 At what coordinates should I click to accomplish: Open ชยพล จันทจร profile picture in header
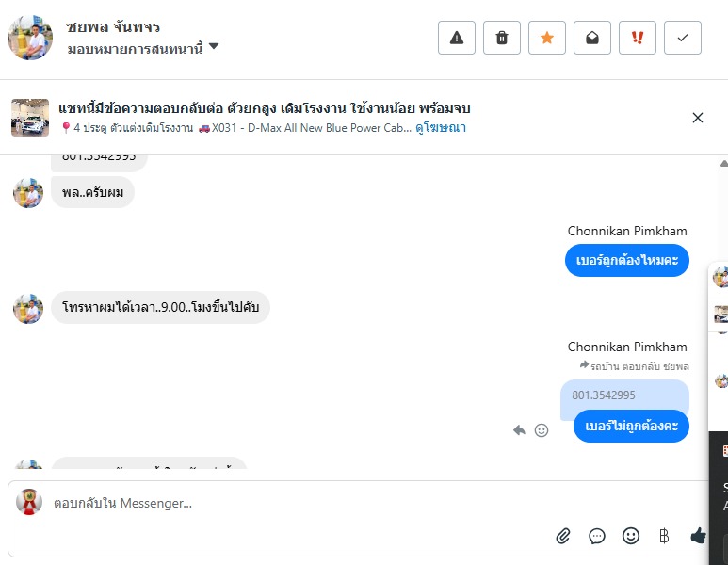(30, 38)
